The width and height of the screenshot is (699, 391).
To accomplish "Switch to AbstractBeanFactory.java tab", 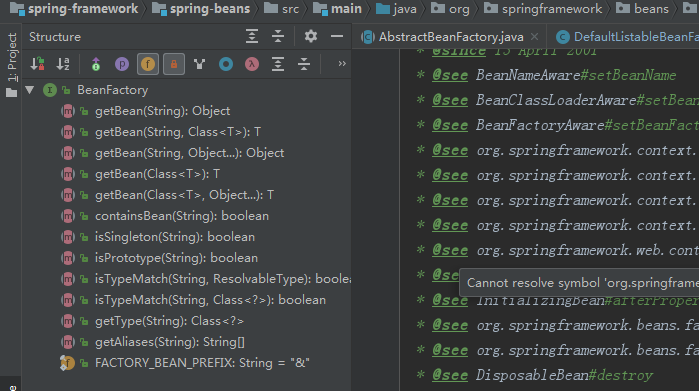I will point(451,37).
